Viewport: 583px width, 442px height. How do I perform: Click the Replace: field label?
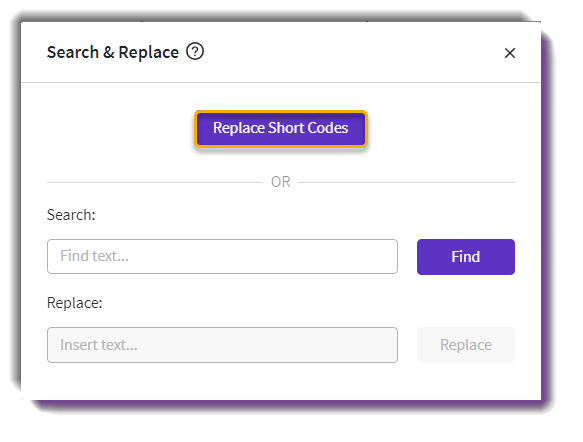pos(74,303)
